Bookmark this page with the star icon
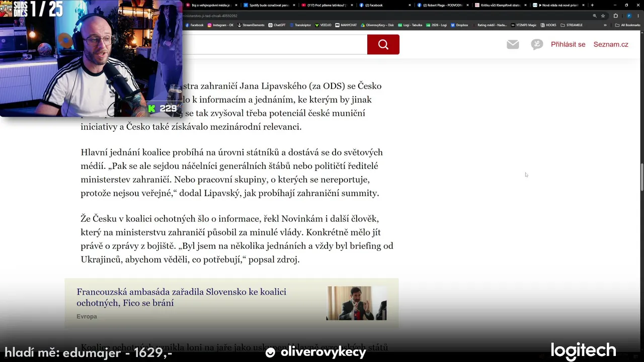Image resolution: width=644 pixels, height=362 pixels. pos(603,16)
